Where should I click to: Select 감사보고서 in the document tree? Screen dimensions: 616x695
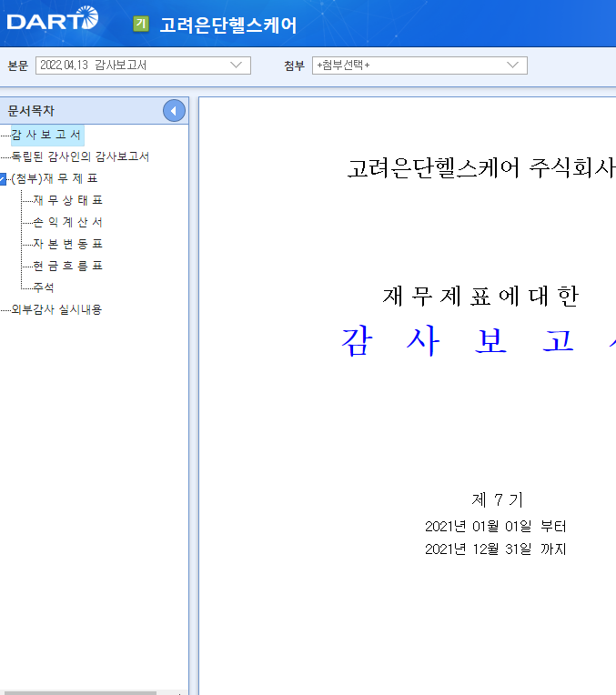(46, 135)
